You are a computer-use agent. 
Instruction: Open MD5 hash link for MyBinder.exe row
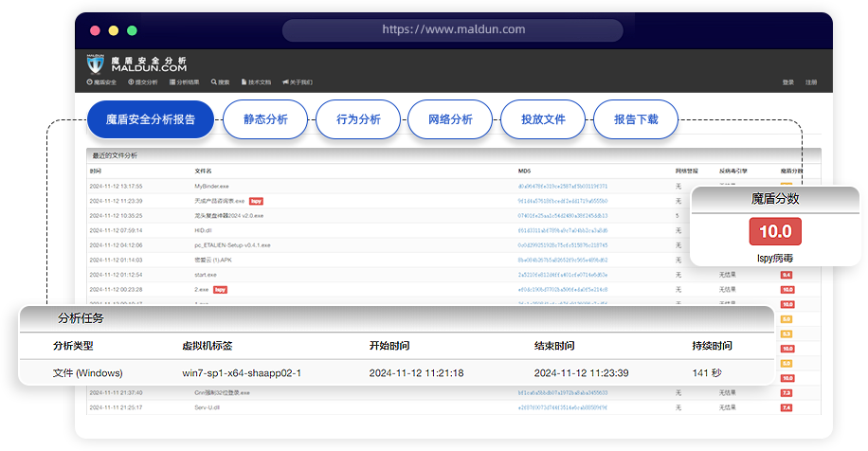point(563,187)
